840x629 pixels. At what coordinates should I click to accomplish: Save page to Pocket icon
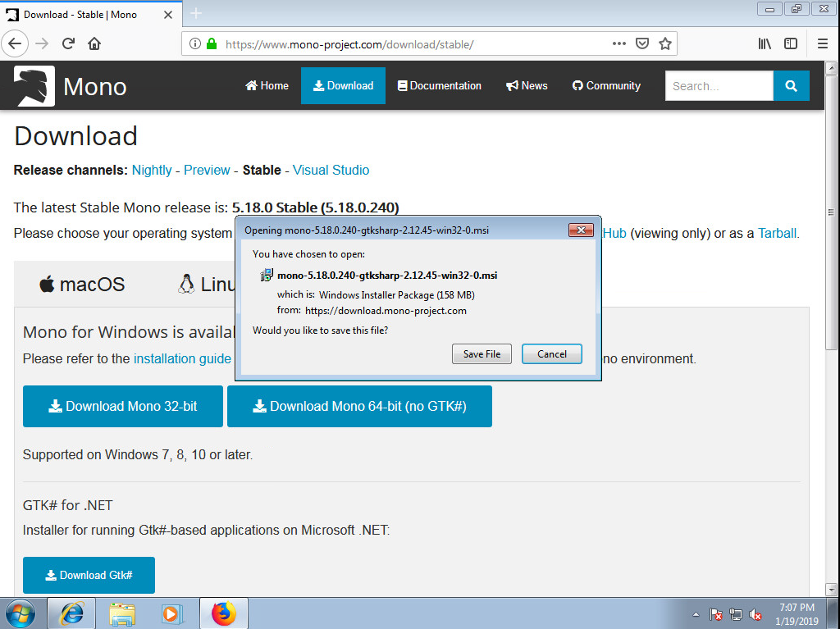click(x=641, y=44)
